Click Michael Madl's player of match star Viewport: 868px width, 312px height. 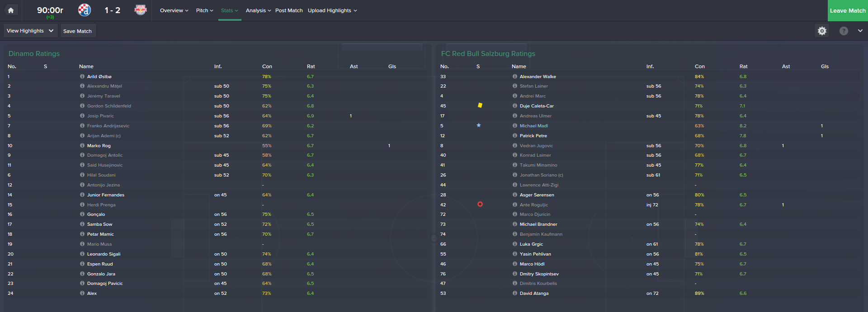(479, 126)
